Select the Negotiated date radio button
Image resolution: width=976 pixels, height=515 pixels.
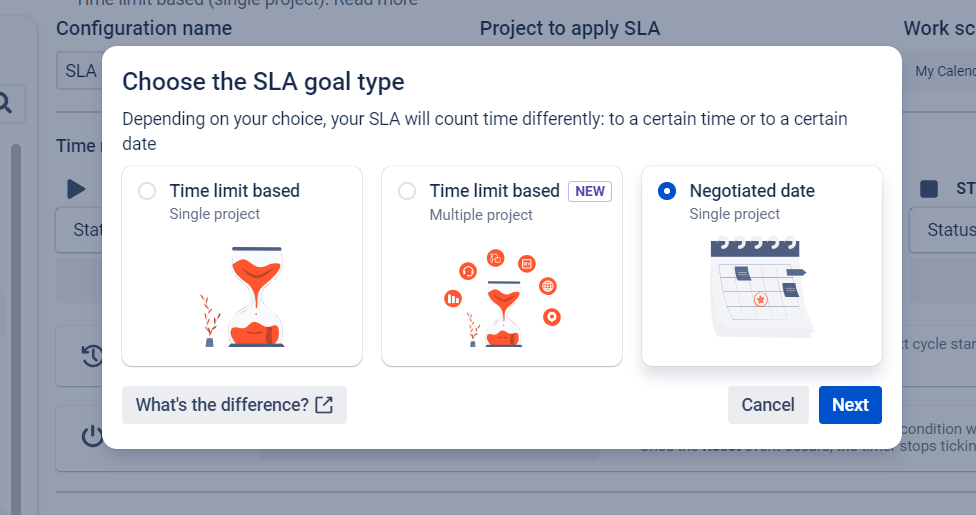pyautogui.click(x=667, y=191)
